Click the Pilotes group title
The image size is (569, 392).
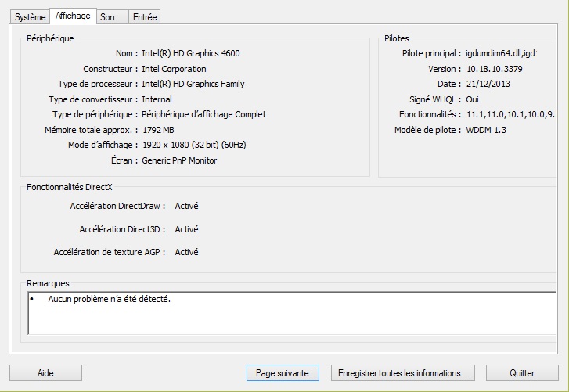click(397, 38)
